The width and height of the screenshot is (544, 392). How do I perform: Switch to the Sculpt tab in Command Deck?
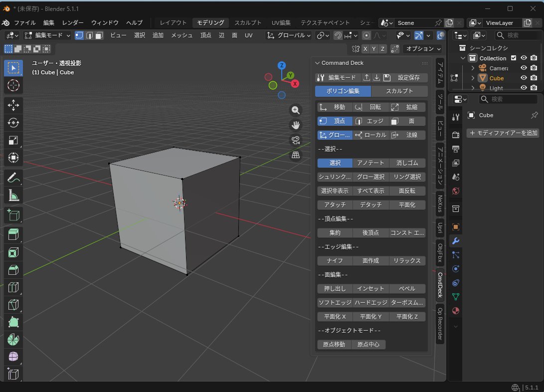click(x=399, y=91)
